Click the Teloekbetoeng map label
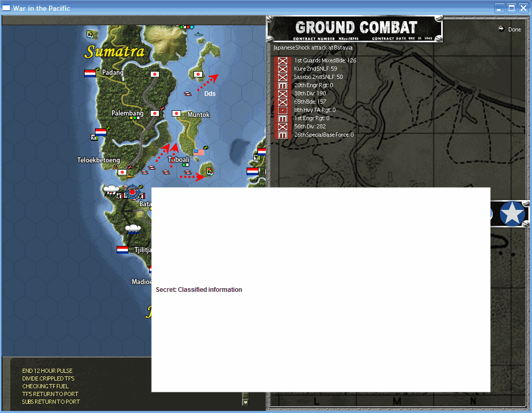The image size is (532, 413). [x=99, y=160]
